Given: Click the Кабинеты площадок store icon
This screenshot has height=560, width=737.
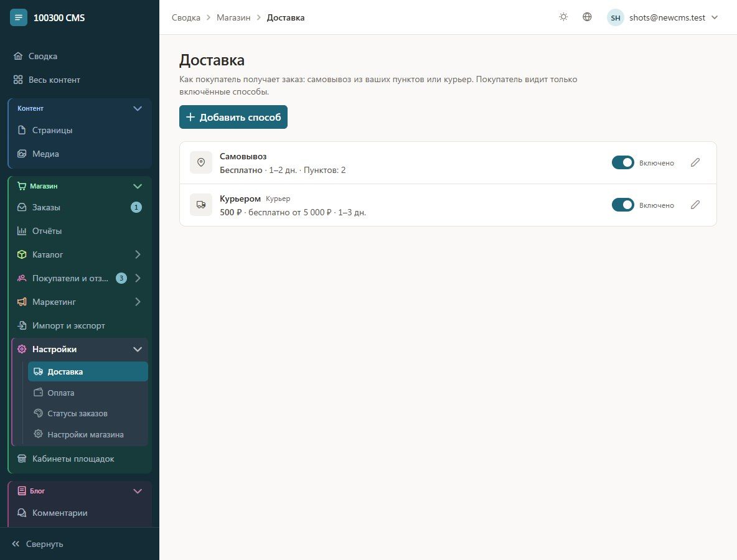Looking at the screenshot, I should [x=22, y=459].
